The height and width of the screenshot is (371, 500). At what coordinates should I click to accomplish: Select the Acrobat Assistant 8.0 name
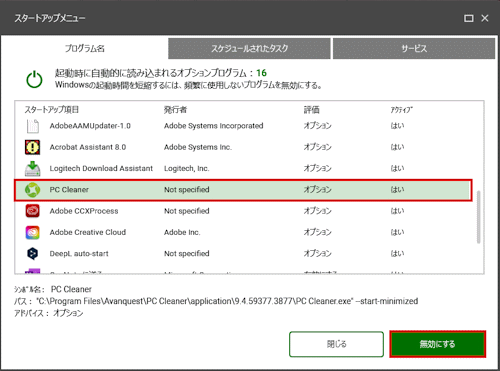(x=88, y=147)
